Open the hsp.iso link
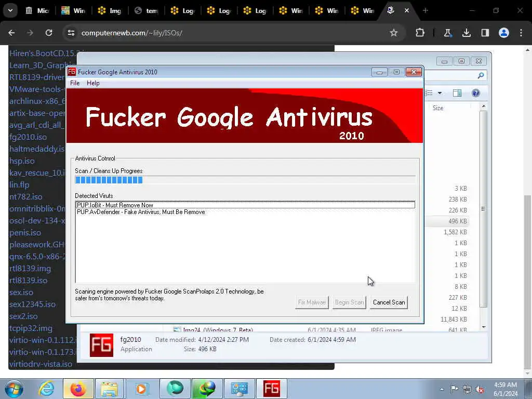The height and width of the screenshot is (399, 532). click(x=22, y=161)
